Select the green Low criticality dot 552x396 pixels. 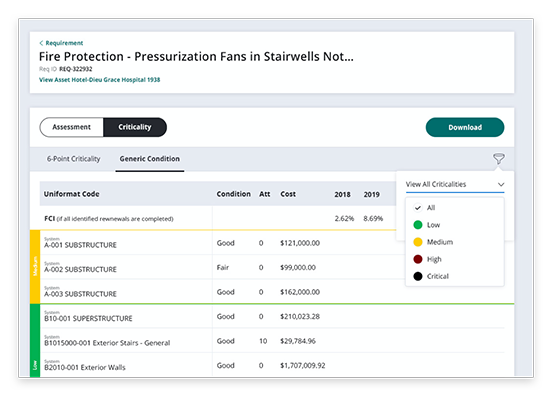[x=418, y=225]
